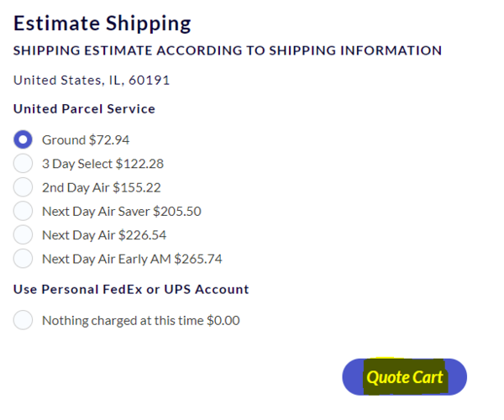Click the "Next Day Air Early AM $265.74" label
The width and height of the screenshot is (504, 420).
[132, 259]
